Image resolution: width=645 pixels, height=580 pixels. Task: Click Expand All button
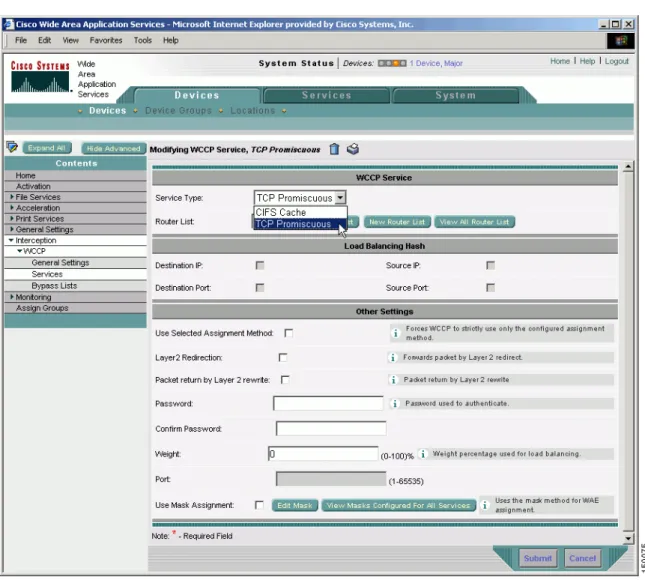click(x=46, y=148)
